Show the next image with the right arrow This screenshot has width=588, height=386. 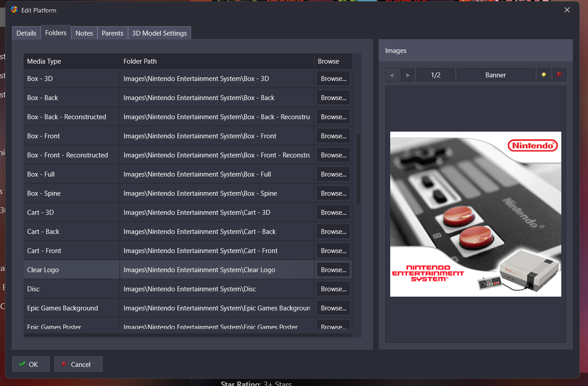[408, 75]
